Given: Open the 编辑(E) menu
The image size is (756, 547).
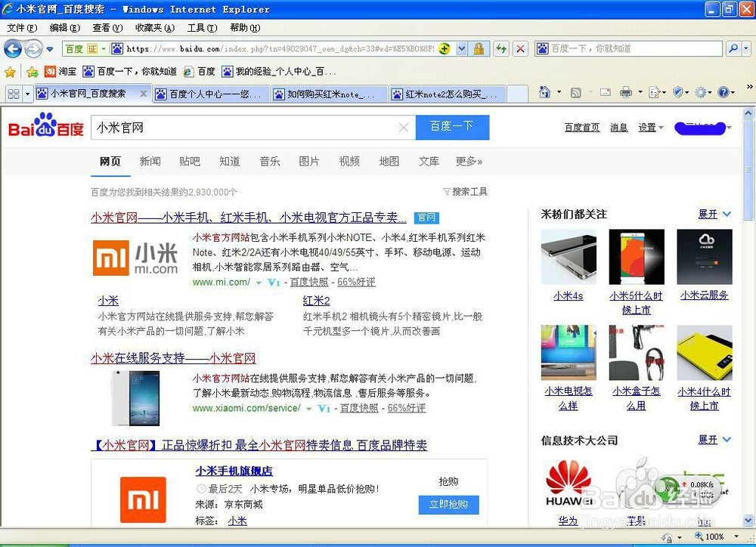Looking at the screenshot, I should pos(64,28).
